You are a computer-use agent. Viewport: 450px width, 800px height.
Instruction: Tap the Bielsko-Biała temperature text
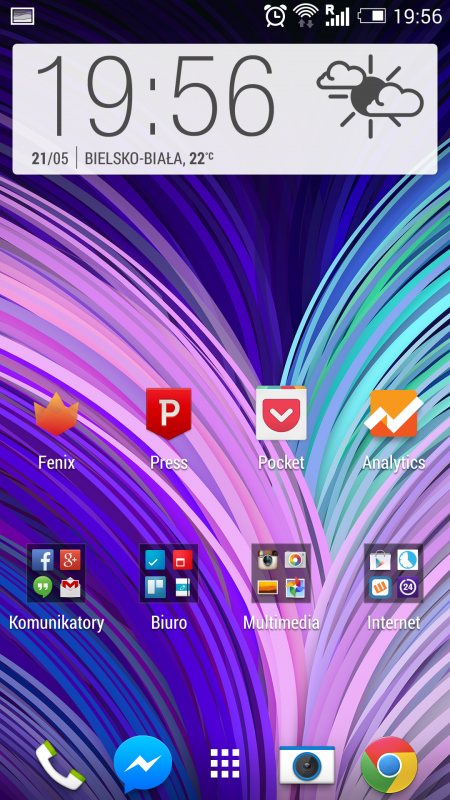pyautogui.click(x=149, y=159)
